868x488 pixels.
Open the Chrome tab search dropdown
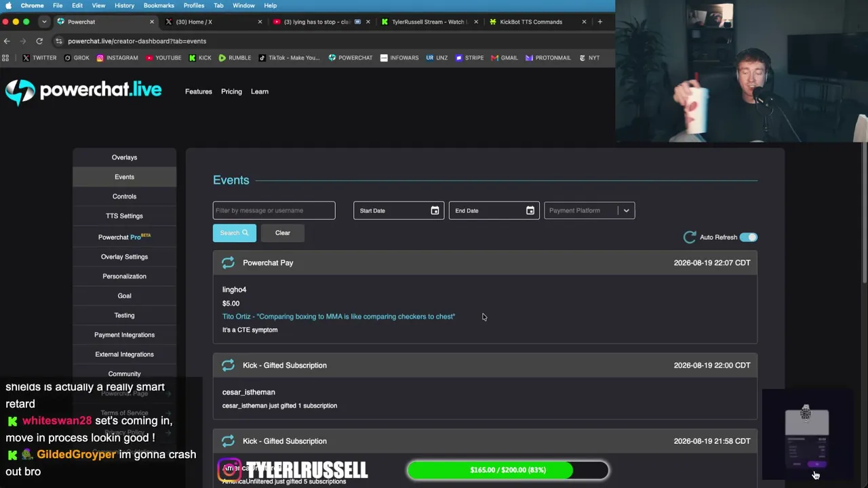(44, 22)
